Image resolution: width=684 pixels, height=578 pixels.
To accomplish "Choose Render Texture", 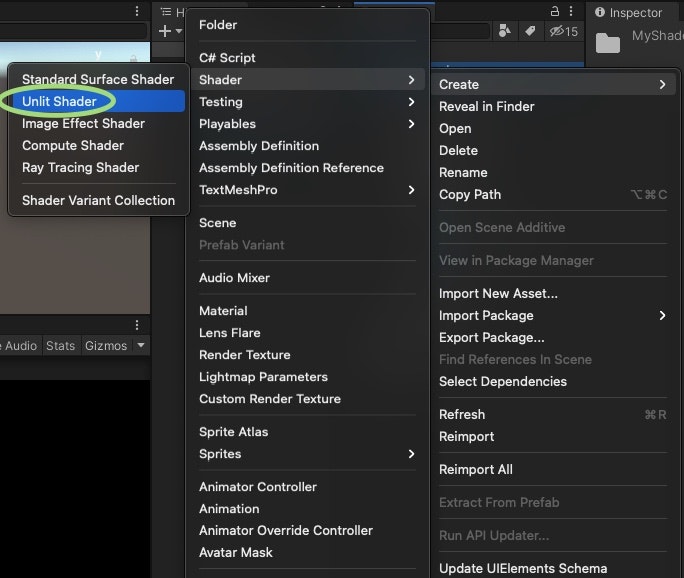I will (x=308, y=355).
